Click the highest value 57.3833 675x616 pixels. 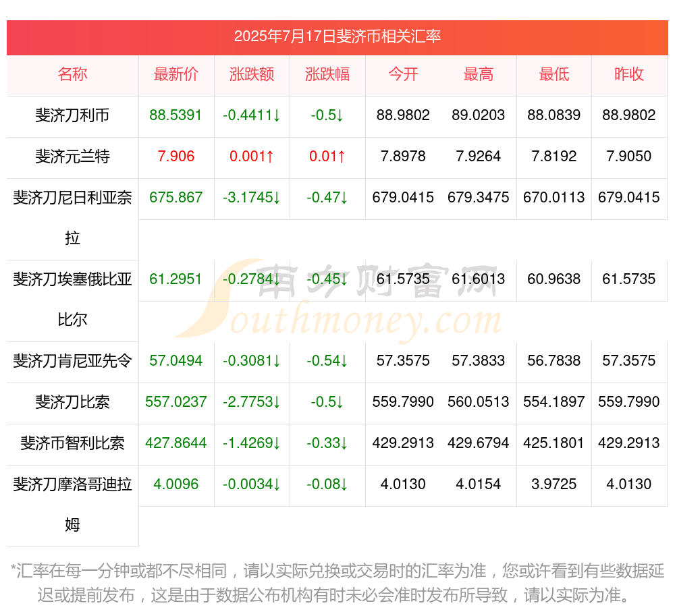[479, 360]
